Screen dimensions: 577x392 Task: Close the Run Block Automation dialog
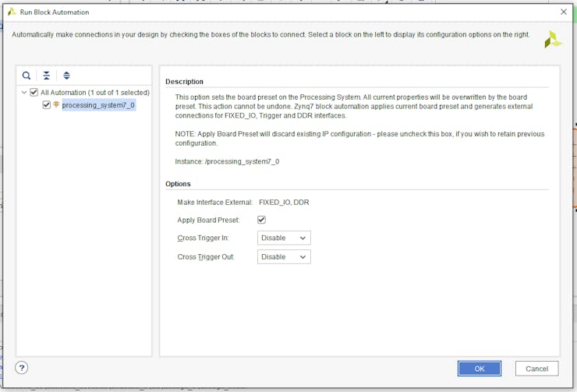[x=564, y=12]
